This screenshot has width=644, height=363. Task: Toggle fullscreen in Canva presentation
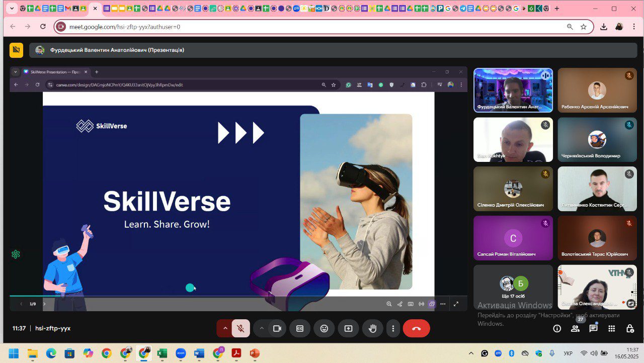(456, 304)
